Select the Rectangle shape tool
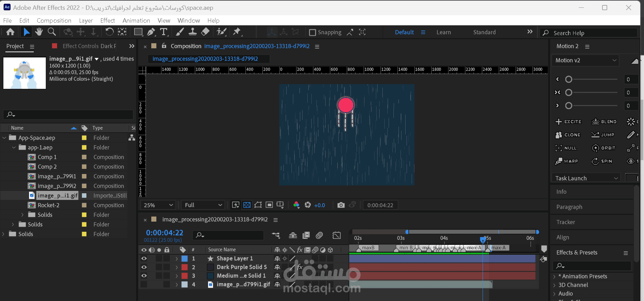Screen dimensions: 644x301 (138, 32)
